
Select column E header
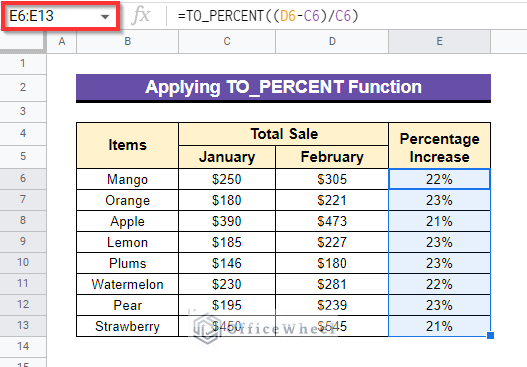pos(439,41)
